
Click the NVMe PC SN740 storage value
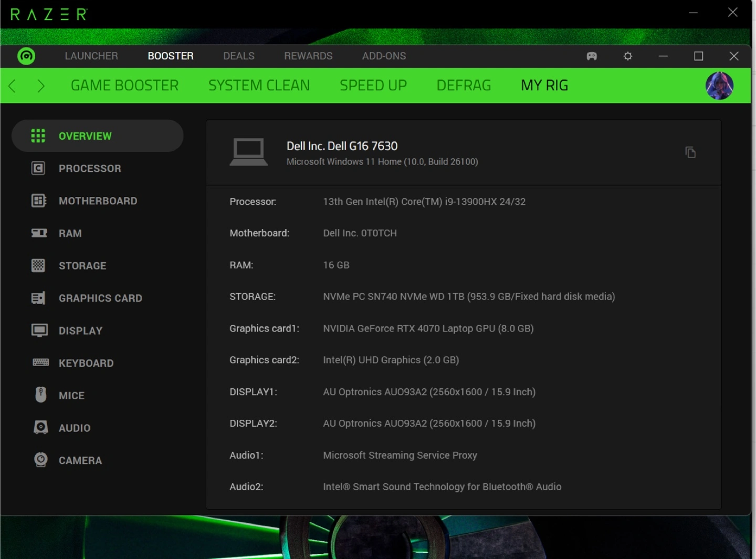coord(469,297)
